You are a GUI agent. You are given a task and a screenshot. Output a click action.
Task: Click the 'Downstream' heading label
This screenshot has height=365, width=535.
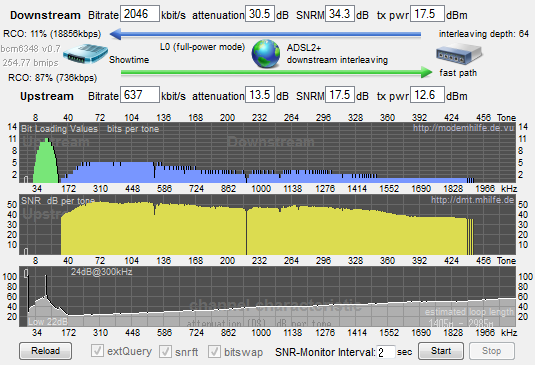pos(45,15)
